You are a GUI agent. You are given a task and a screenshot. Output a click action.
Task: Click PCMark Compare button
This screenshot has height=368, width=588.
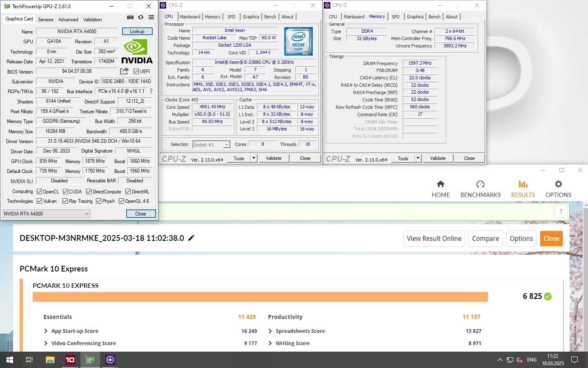[x=486, y=238]
